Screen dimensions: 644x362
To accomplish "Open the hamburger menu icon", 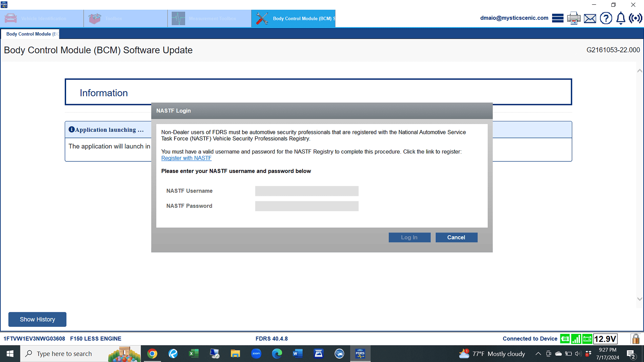I will 558,18.
